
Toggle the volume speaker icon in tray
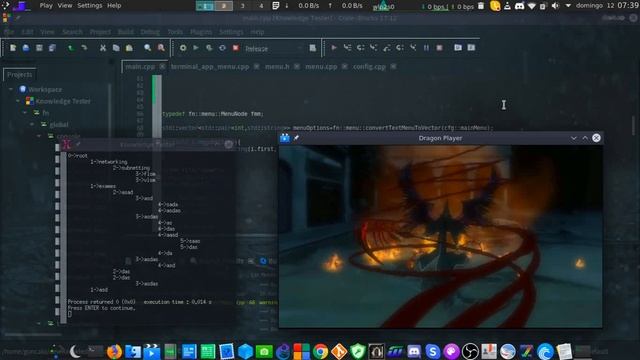pos(555,6)
